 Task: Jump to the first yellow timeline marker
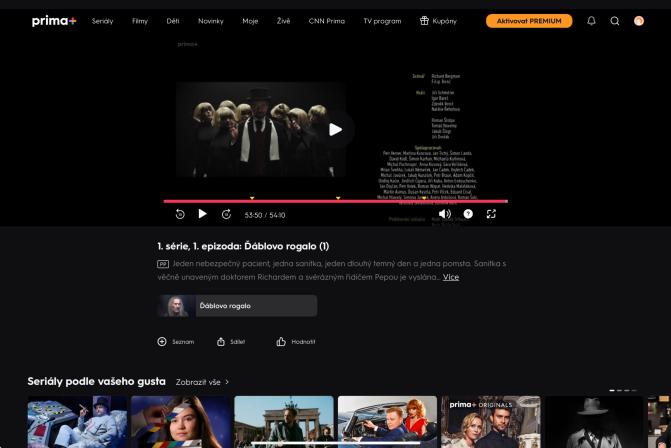pos(252,198)
